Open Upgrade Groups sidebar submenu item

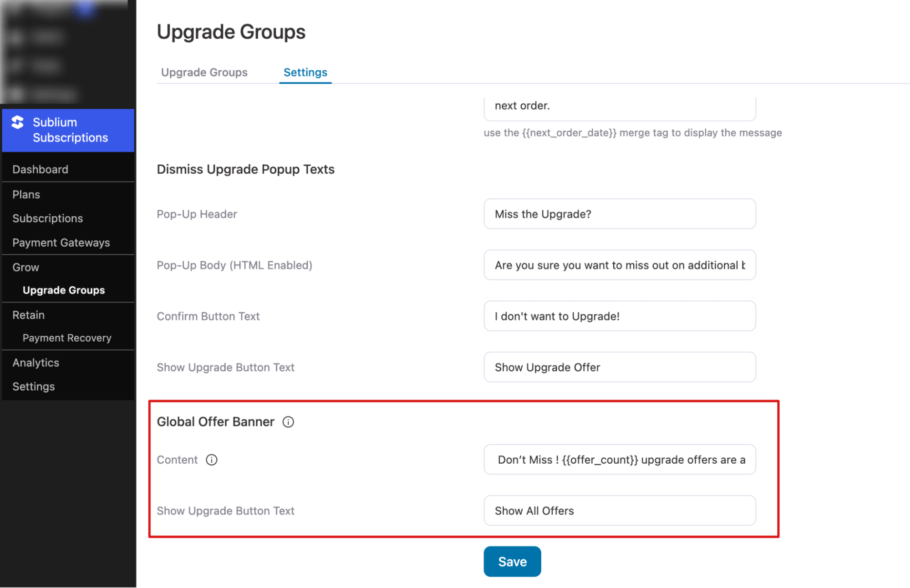(64, 290)
